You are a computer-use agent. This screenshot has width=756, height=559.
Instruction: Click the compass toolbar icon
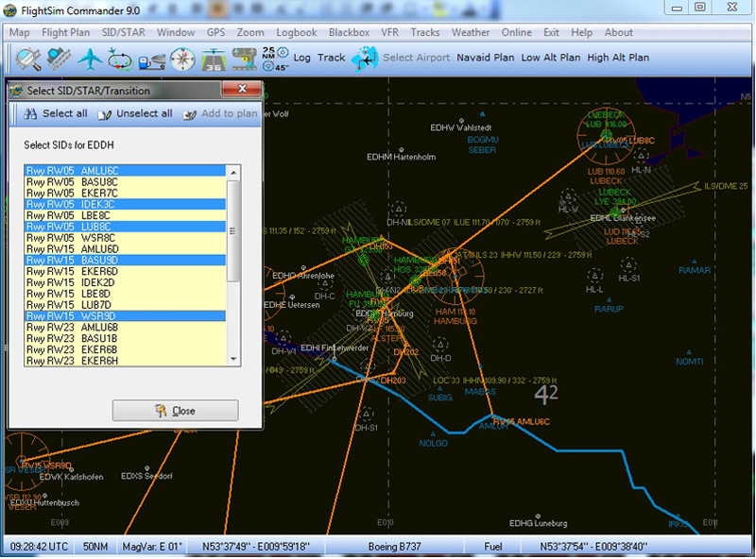182,59
